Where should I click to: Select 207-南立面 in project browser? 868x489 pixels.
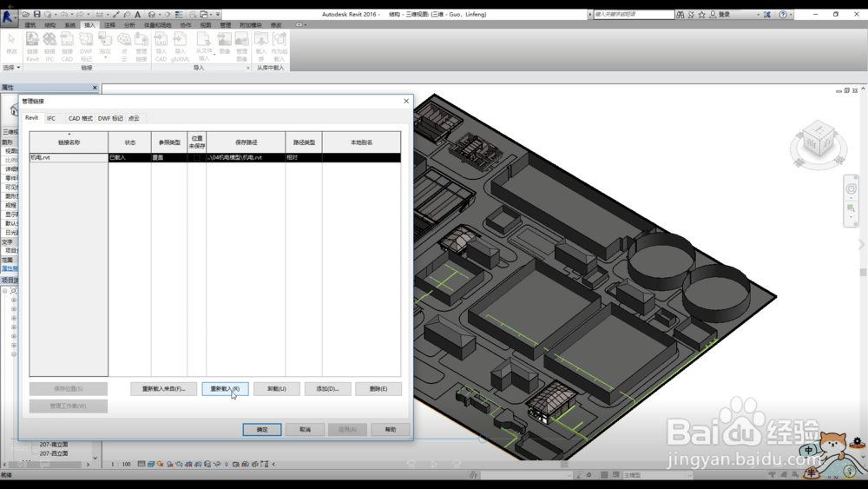coord(54,445)
